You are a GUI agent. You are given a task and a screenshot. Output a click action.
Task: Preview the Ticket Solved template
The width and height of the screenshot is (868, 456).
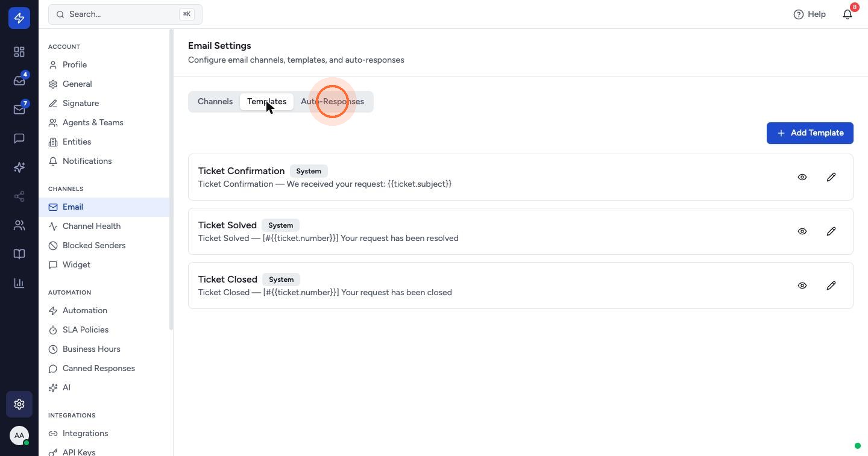coord(802,231)
